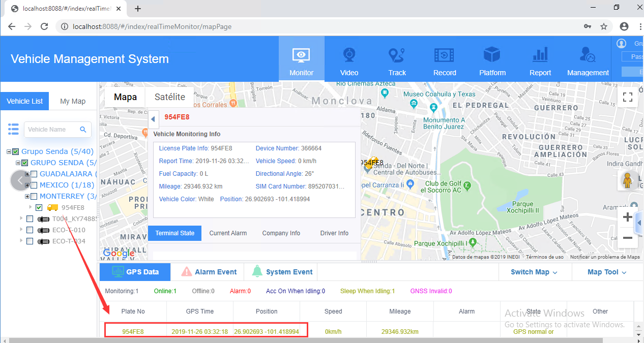Collapse the vehicle info panel arrow
The image size is (644, 343).
click(153, 119)
